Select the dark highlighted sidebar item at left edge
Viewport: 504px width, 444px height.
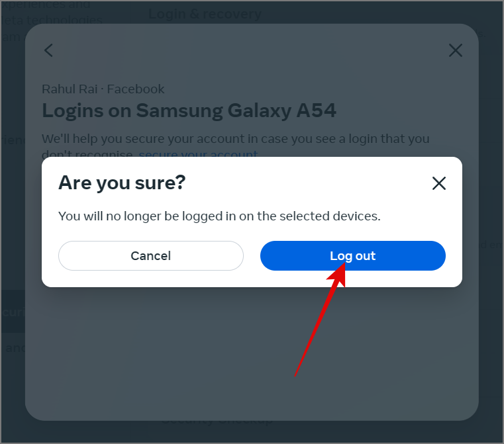point(13,312)
